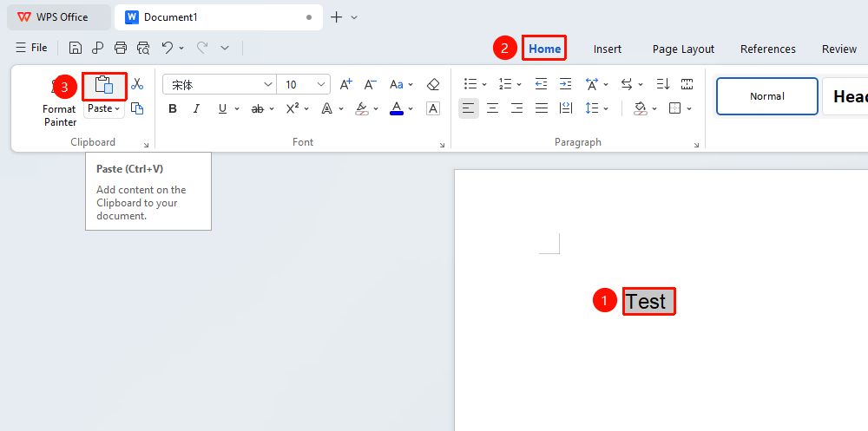Toggle superscript formatting
Image resolution: width=868 pixels, height=431 pixels.
click(293, 108)
